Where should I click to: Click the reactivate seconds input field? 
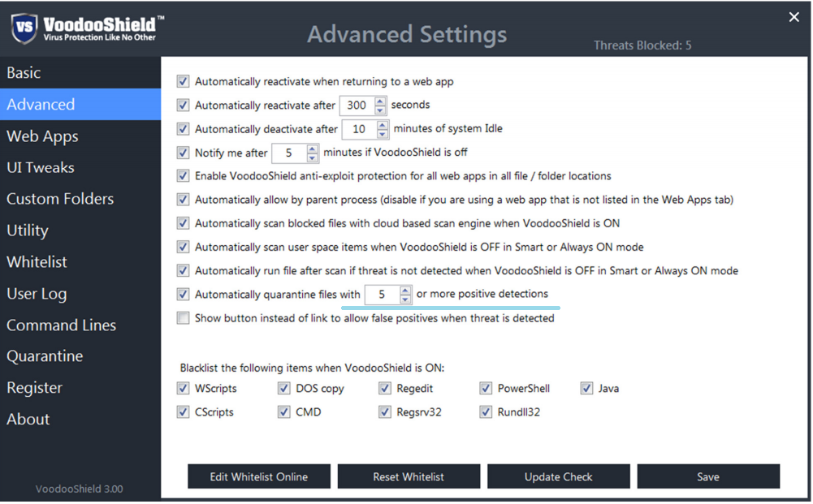(356, 106)
